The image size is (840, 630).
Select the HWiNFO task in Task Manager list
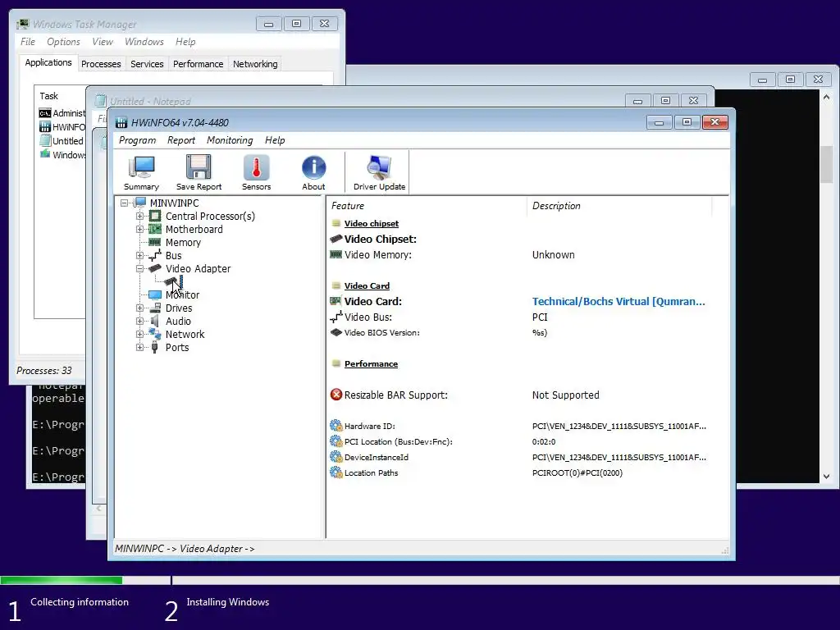click(x=62, y=127)
